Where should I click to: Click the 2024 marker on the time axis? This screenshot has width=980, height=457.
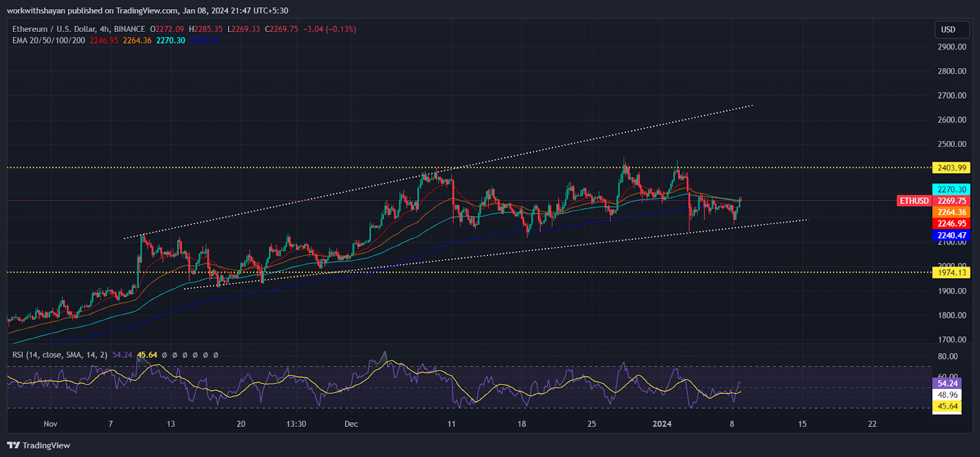tap(662, 424)
